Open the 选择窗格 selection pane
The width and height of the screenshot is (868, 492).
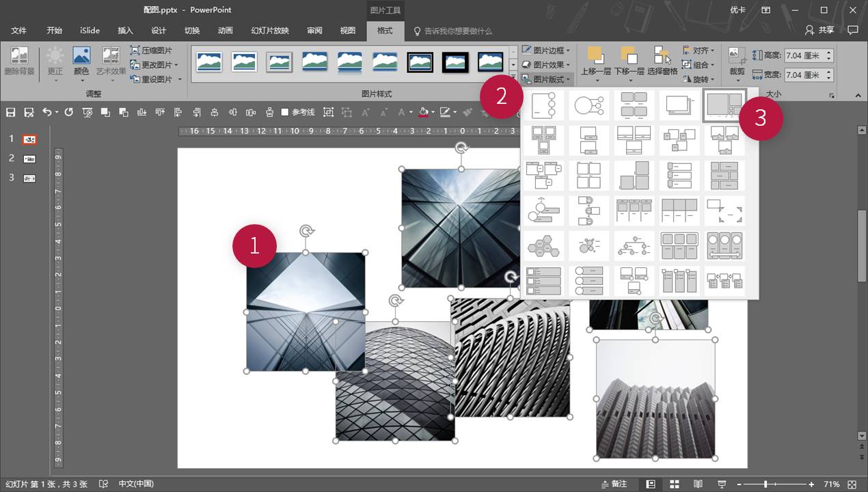[662, 61]
